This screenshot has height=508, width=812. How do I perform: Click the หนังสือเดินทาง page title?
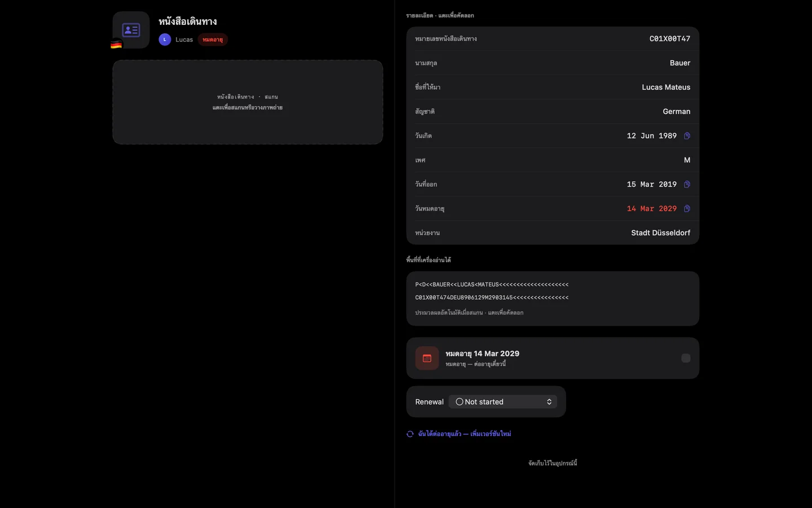pos(188,21)
